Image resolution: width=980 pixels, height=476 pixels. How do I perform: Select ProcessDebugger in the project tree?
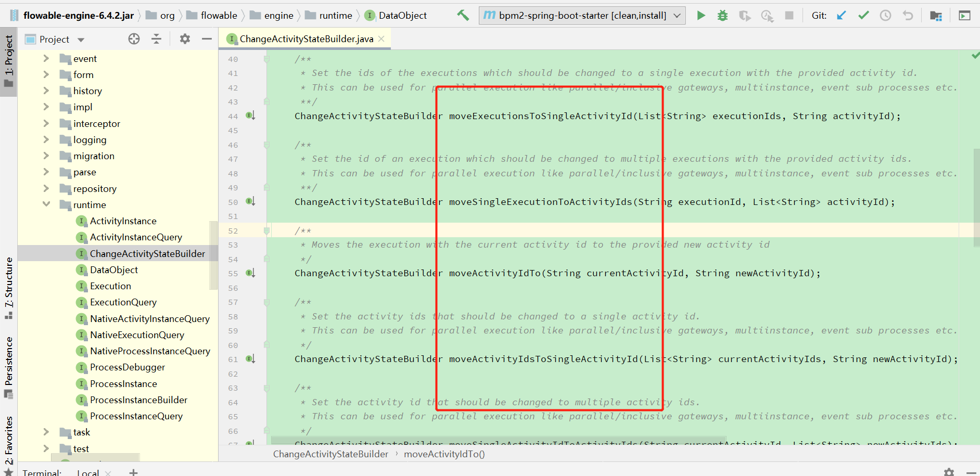pyautogui.click(x=128, y=367)
